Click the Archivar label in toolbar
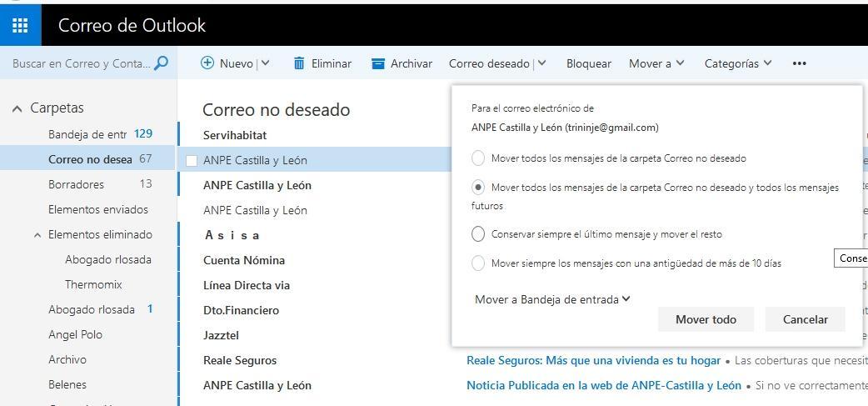The image size is (868, 406). click(x=412, y=63)
